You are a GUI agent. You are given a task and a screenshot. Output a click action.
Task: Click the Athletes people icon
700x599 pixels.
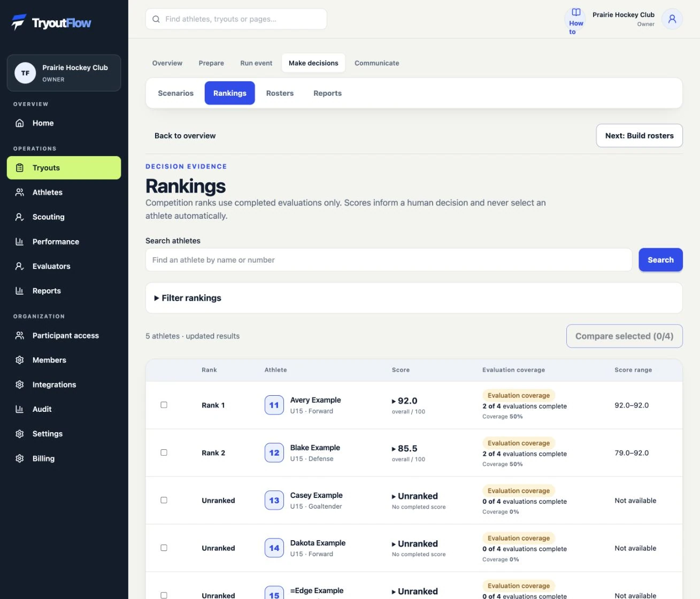pos(20,193)
